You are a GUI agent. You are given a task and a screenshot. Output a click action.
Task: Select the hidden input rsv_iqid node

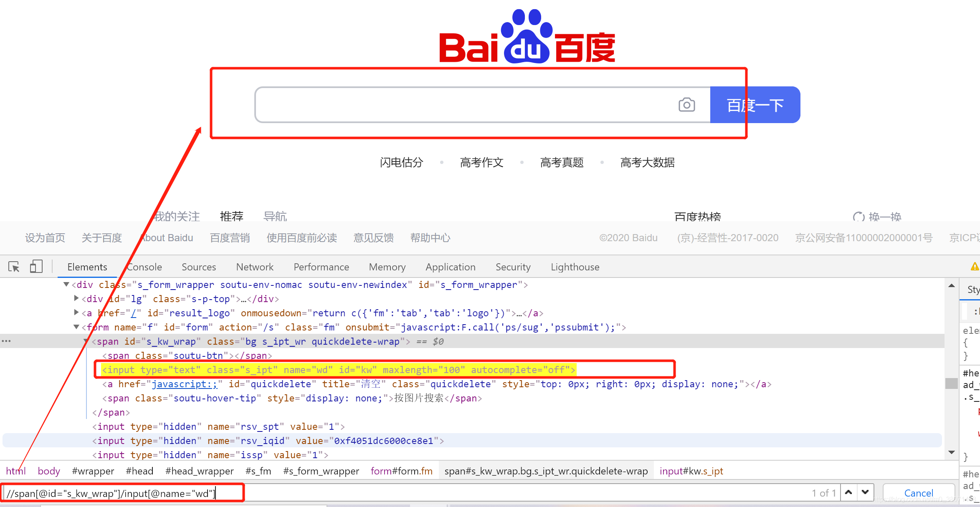[268, 441]
